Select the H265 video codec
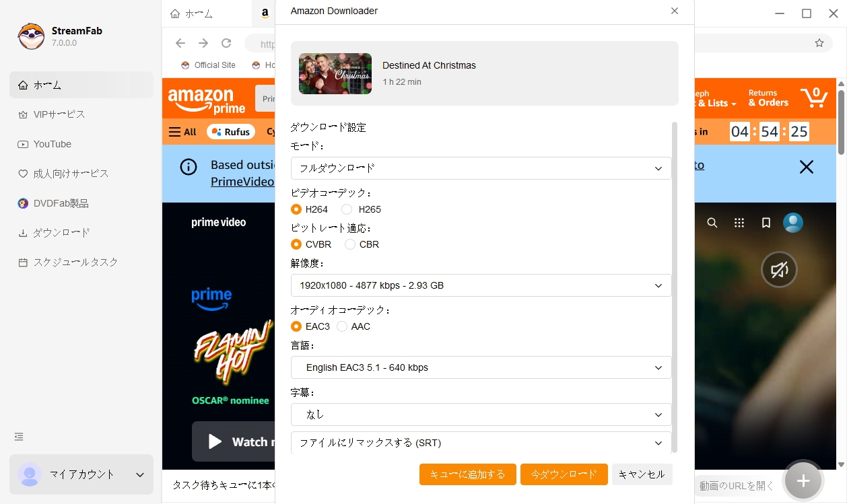Image resolution: width=847 pixels, height=504 pixels. click(x=346, y=209)
